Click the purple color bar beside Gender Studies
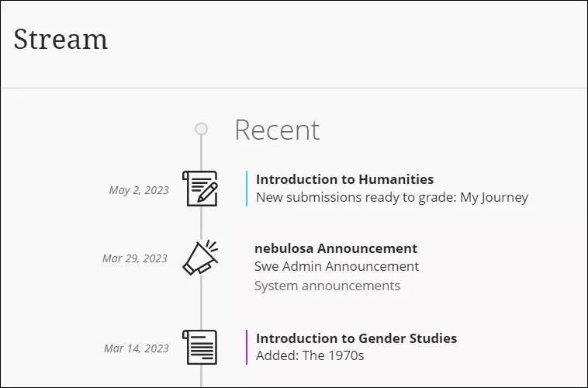This screenshot has height=388, width=588. 247,347
